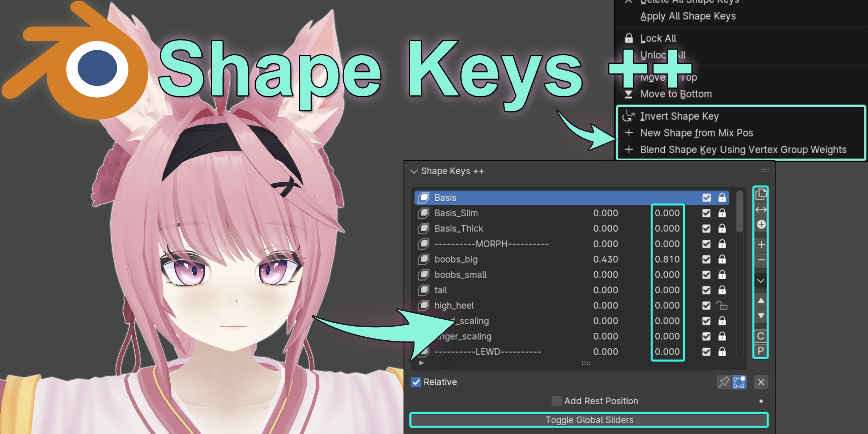868x434 pixels.
Task: Click the panel drag grip in header
Action: pos(765,171)
